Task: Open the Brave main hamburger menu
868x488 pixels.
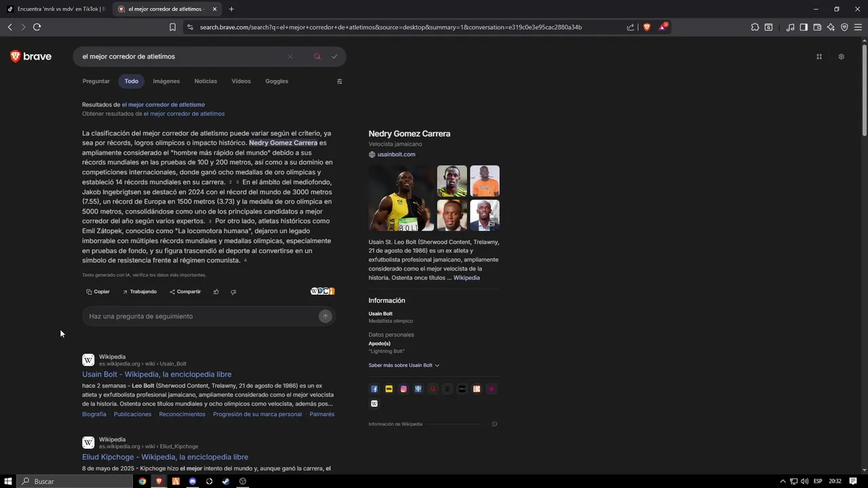Action: click(858, 27)
